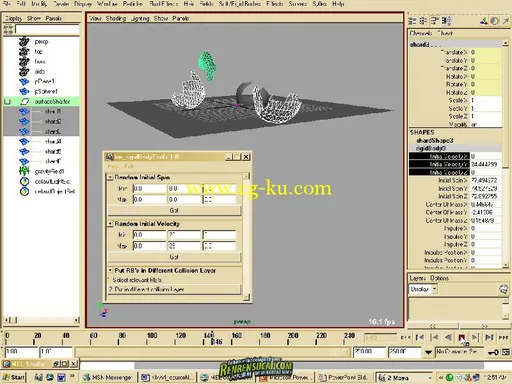Click Random Initial Spin Min X field
This screenshot has width=512, height=384.
coord(149,188)
